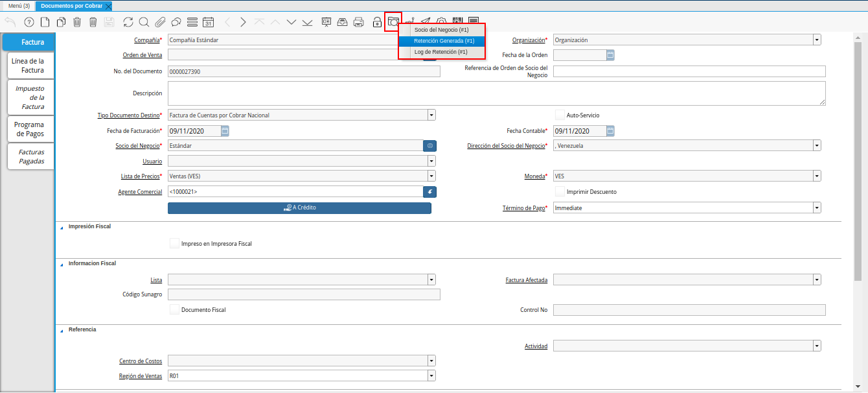Click the Refresh icon in the toolbar
868x393 pixels.
click(128, 22)
